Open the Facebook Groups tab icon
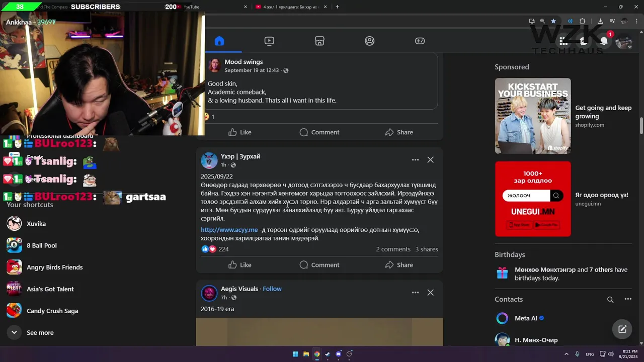This screenshot has height=362, width=644. pos(370,41)
